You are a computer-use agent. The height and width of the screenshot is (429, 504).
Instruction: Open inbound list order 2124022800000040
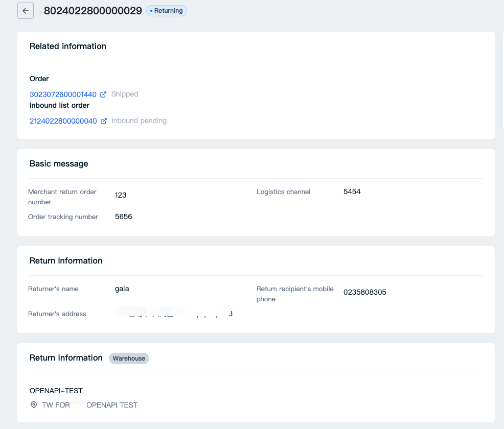click(x=62, y=121)
